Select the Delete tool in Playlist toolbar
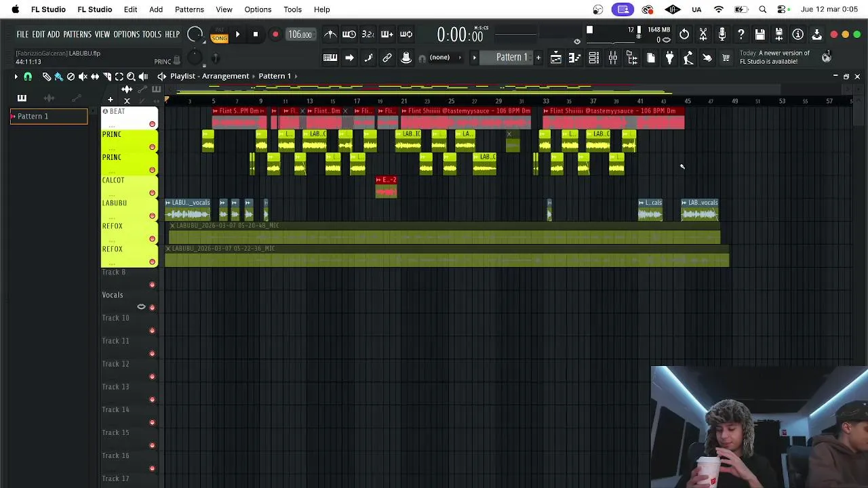868x488 pixels. tap(71, 77)
